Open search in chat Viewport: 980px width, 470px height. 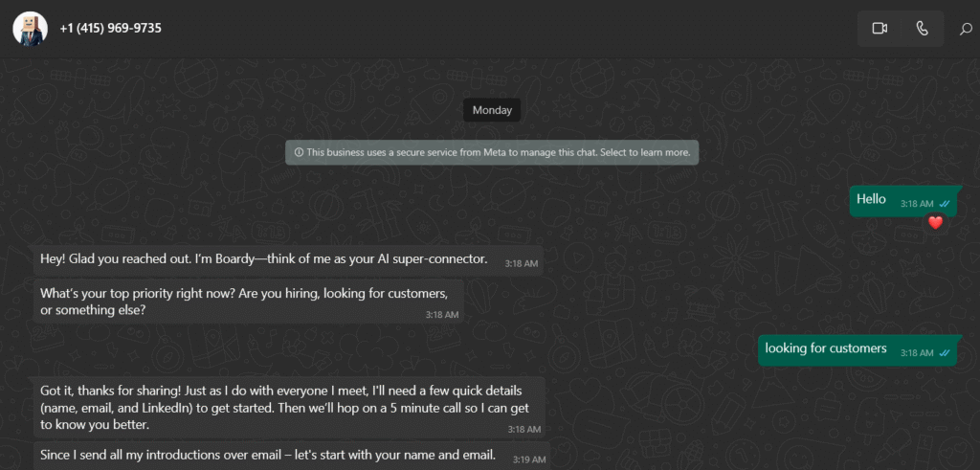pos(966,29)
